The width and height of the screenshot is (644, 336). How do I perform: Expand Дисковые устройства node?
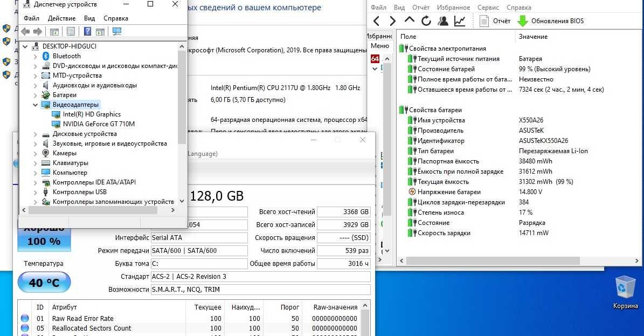point(36,134)
